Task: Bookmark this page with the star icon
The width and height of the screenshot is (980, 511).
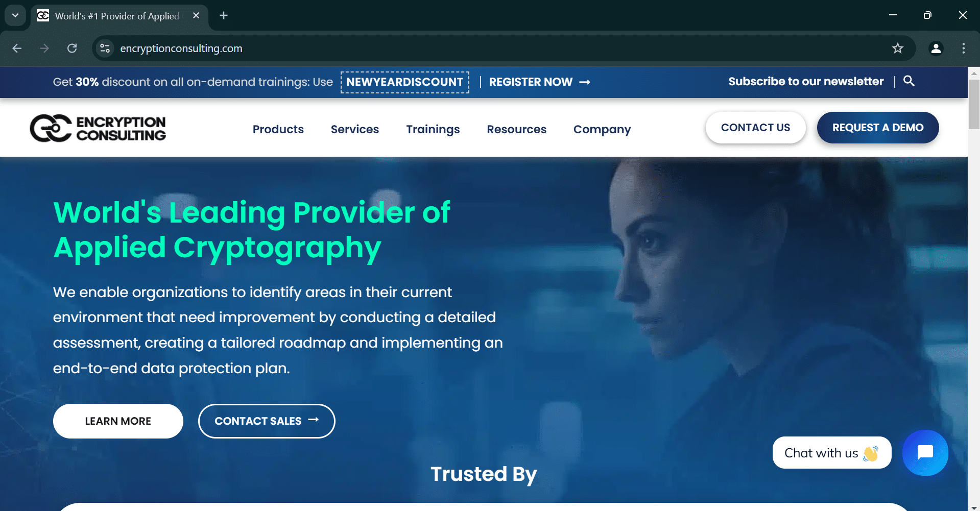Action: pos(897,48)
